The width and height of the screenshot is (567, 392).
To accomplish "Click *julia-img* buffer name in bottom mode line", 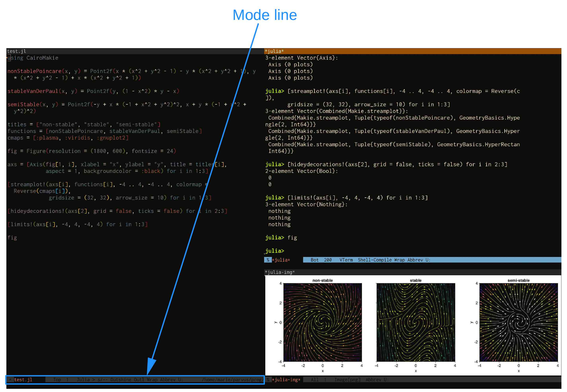I will 286,380.
